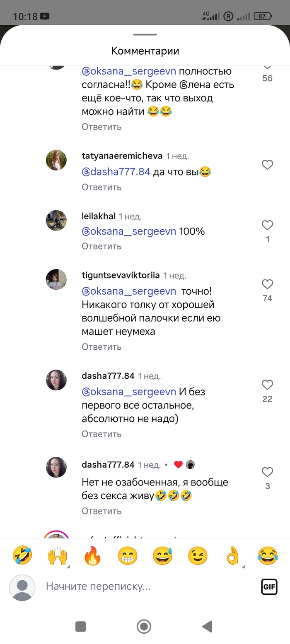Screen dimensions: 290x644
Task: Open tatyanaeremicheva's profile picture
Action: [x=56, y=160]
